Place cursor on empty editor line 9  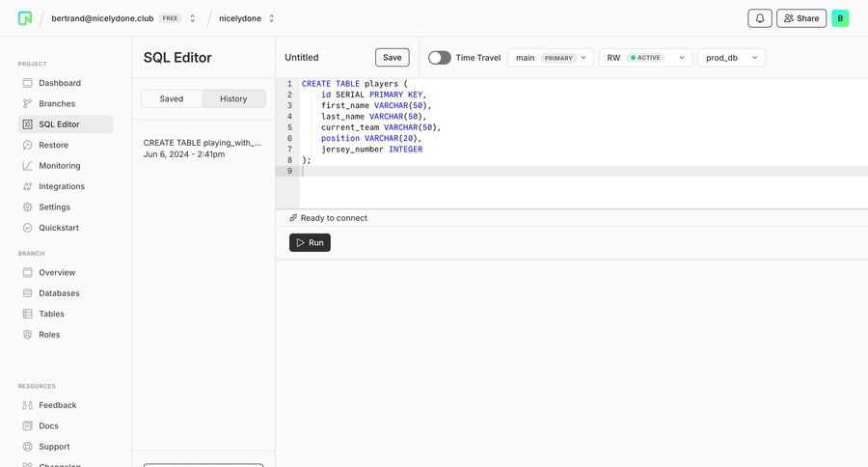(582, 171)
